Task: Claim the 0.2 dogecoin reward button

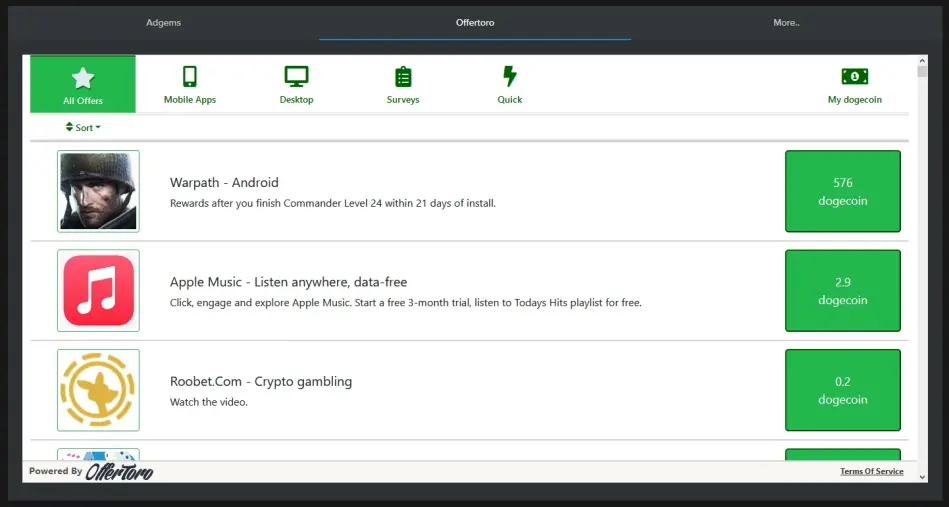Action: coord(842,390)
